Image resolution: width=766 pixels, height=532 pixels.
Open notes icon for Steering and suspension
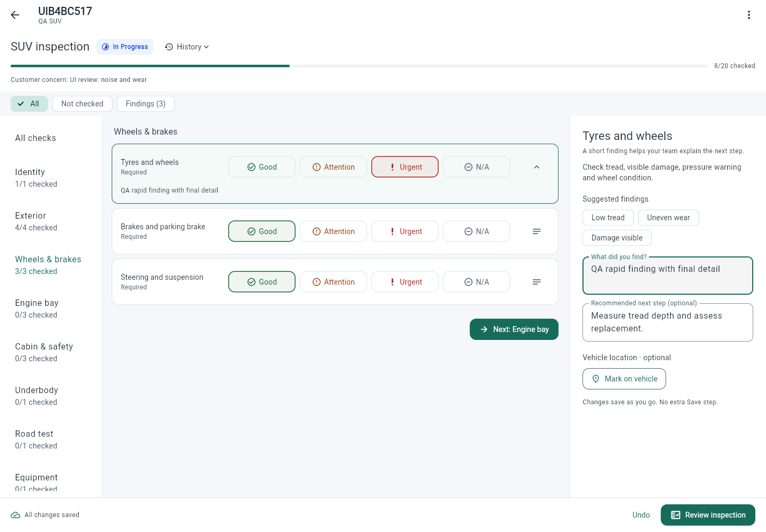pyautogui.click(x=537, y=282)
